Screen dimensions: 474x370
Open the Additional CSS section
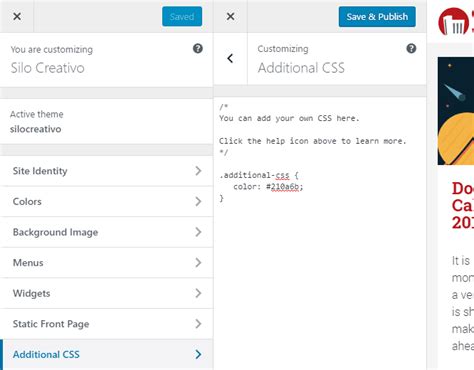click(107, 354)
